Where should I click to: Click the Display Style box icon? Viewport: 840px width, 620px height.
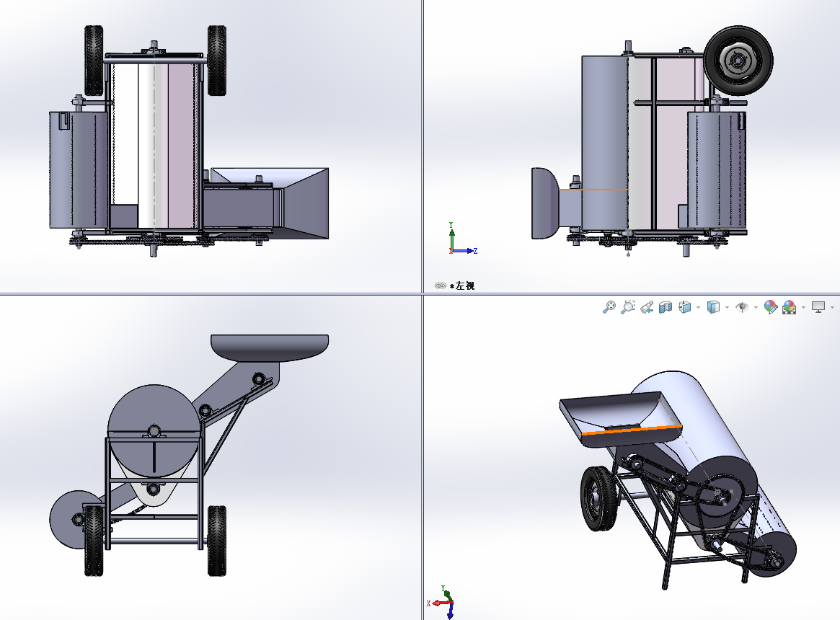(x=713, y=307)
